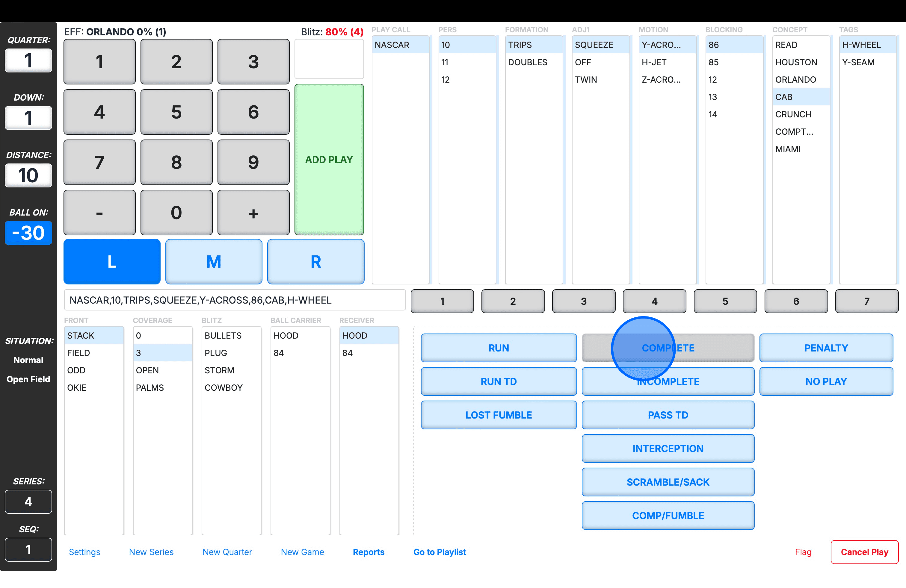The image size is (906, 588).
Task: Select H-WHEEL in Tags list
Action: pyautogui.click(x=868, y=45)
